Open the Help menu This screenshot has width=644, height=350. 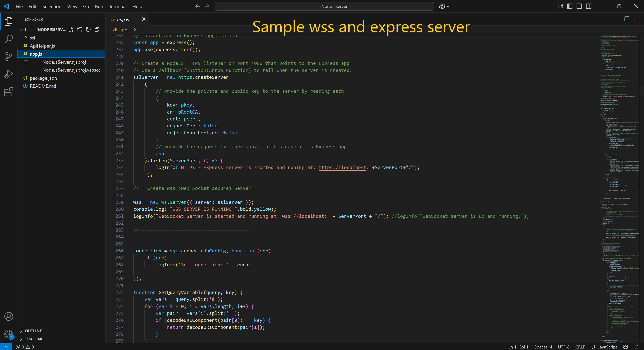click(x=137, y=6)
